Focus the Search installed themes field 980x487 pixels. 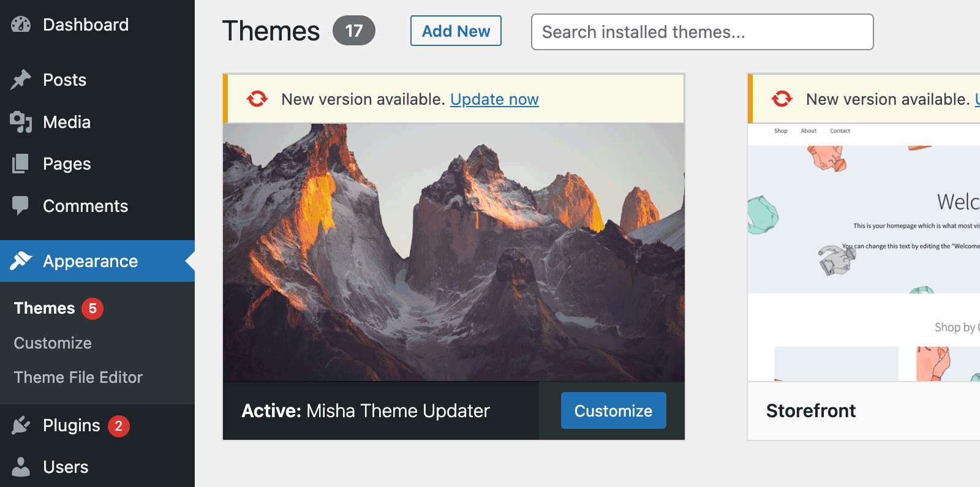(x=703, y=32)
